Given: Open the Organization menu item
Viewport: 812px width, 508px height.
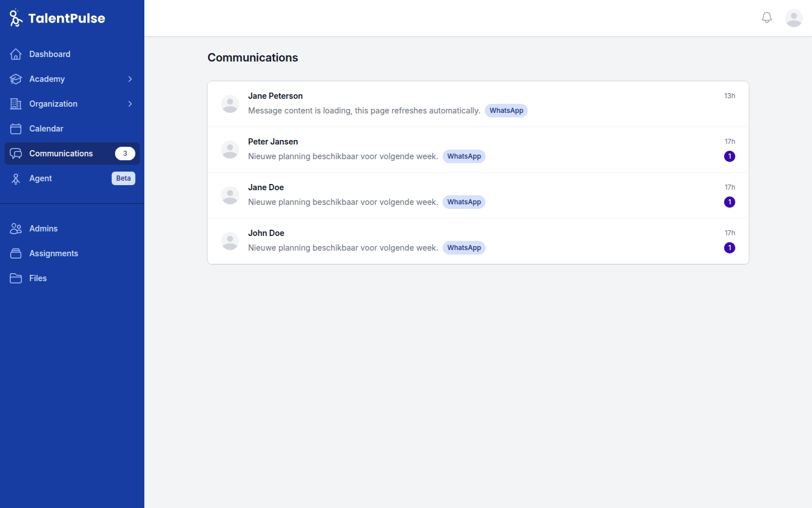Looking at the screenshot, I should [54, 104].
